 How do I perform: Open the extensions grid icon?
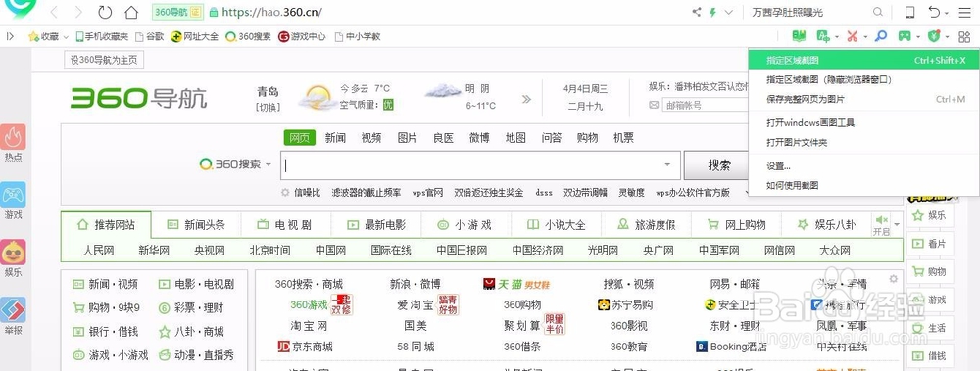(964, 37)
